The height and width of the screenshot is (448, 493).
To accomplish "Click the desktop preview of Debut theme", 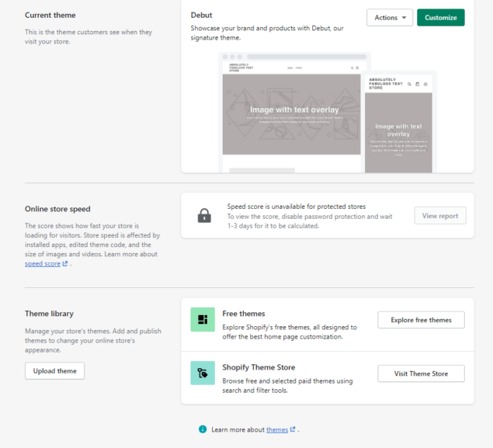I will pos(291,113).
